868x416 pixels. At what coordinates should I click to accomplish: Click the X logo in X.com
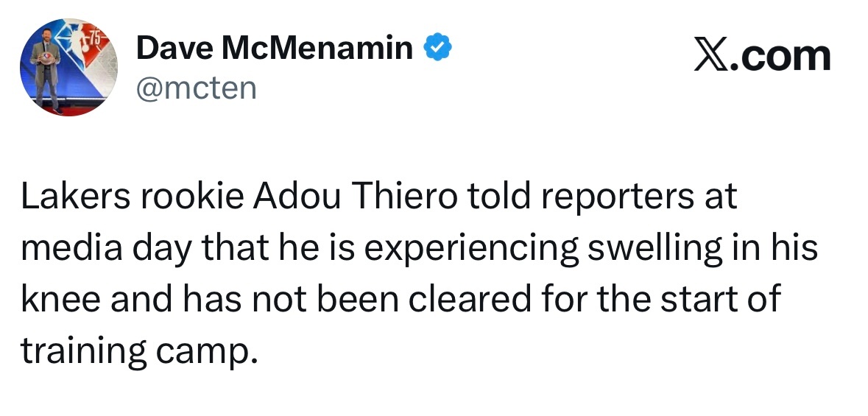click(x=712, y=56)
